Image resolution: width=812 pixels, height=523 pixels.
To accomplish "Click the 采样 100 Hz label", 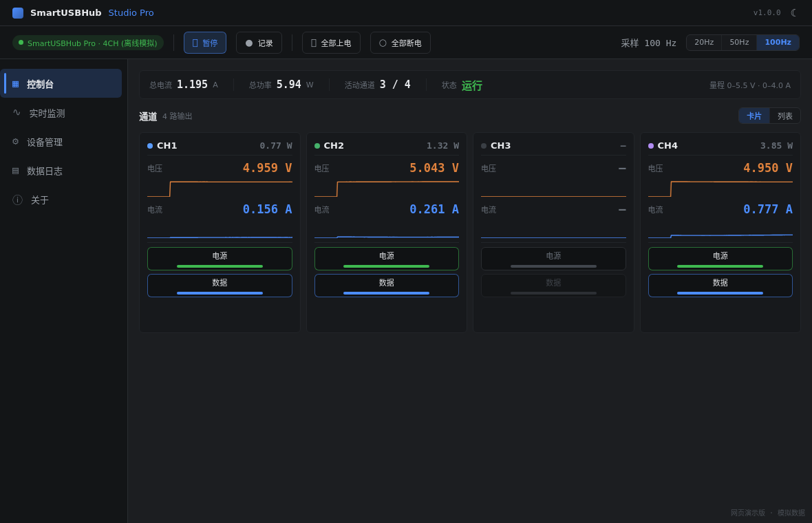I will click(x=648, y=43).
